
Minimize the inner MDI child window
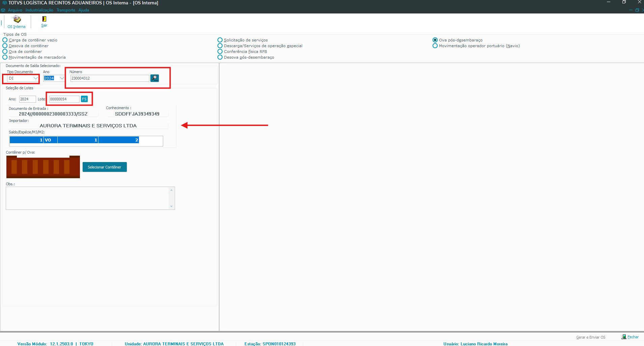click(631, 10)
